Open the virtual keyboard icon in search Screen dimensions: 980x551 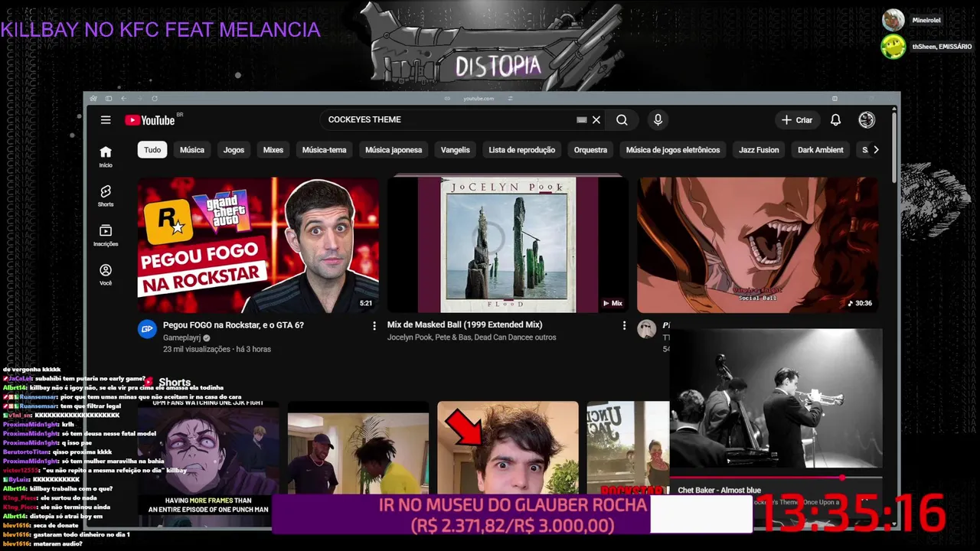click(582, 119)
